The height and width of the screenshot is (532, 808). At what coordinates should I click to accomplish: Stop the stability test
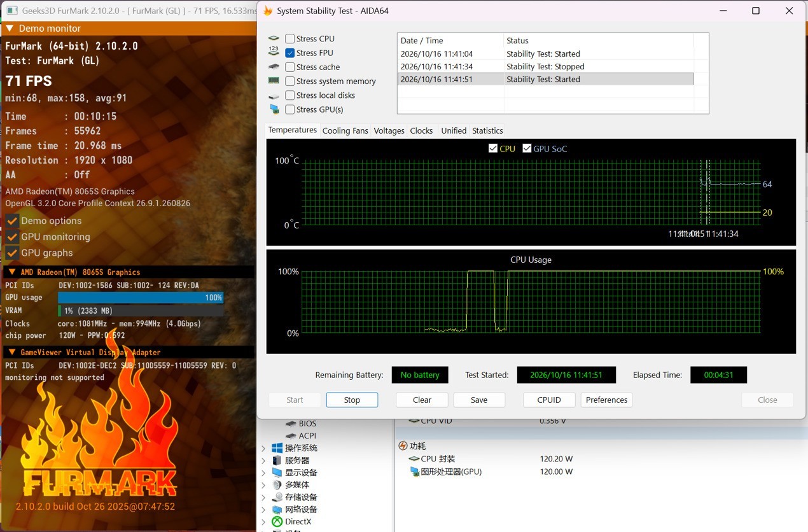pos(352,400)
